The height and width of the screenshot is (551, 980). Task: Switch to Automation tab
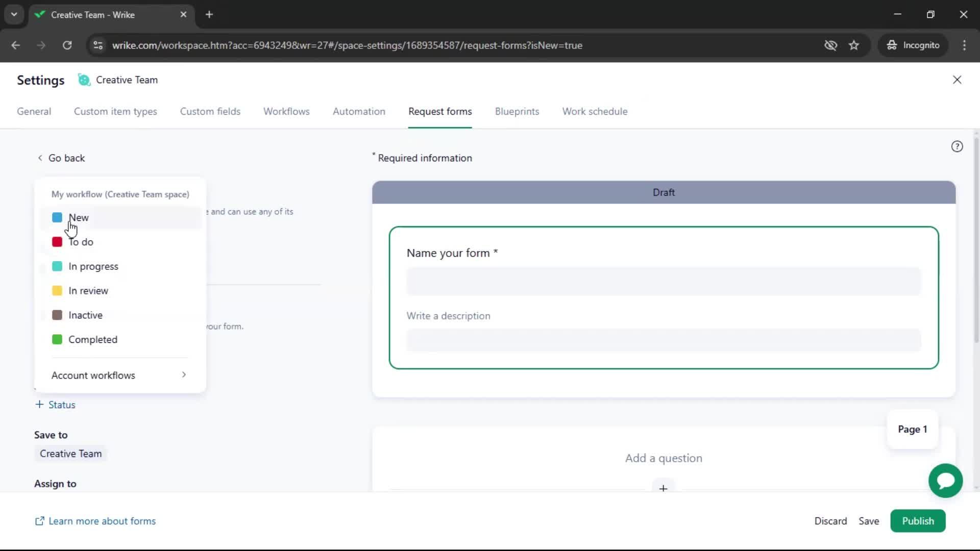tap(359, 112)
